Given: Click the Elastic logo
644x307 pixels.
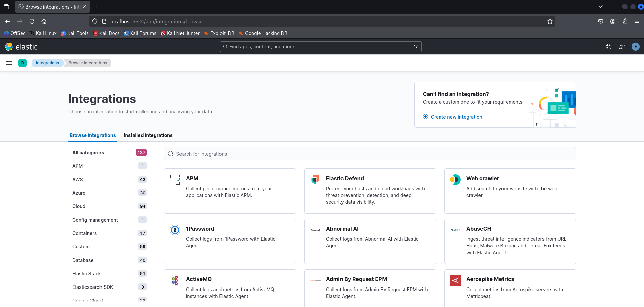Looking at the screenshot, I should (x=21, y=47).
